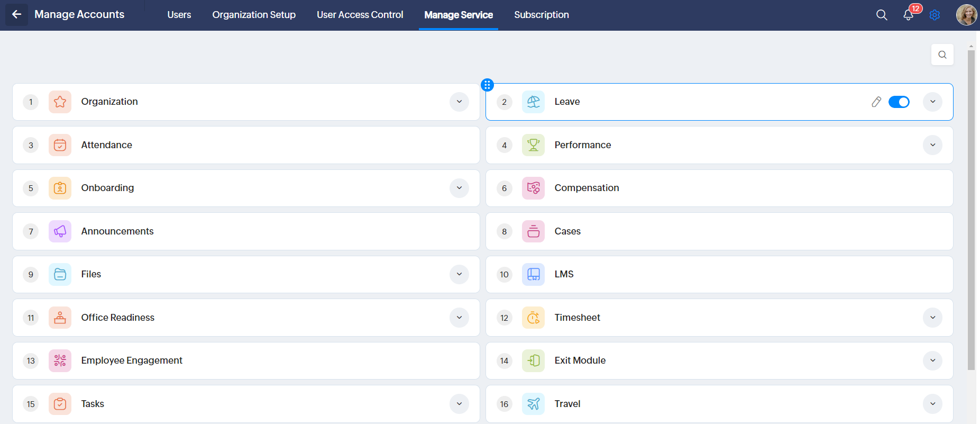The image size is (980, 424).
Task: Click the vertical scrollbar on the right
Action: tap(971, 212)
